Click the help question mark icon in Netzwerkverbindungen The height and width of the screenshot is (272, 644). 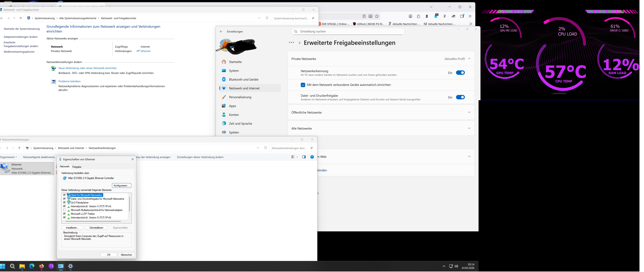pos(312,157)
